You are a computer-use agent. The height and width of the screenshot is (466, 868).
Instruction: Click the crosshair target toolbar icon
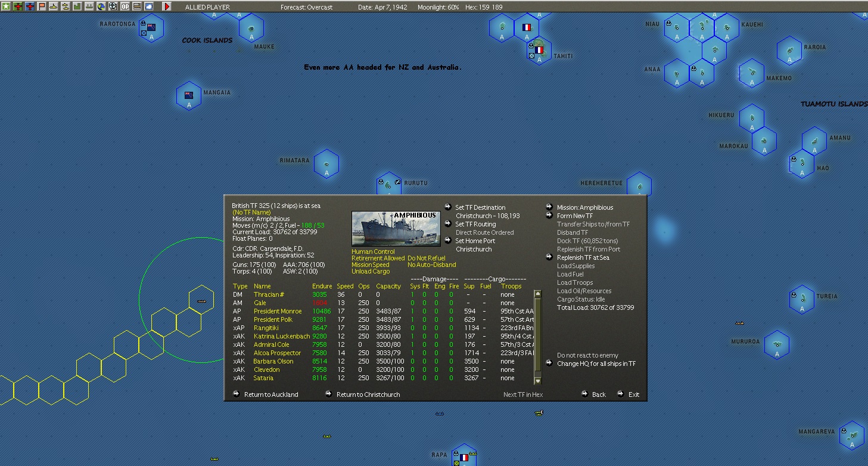[113, 6]
